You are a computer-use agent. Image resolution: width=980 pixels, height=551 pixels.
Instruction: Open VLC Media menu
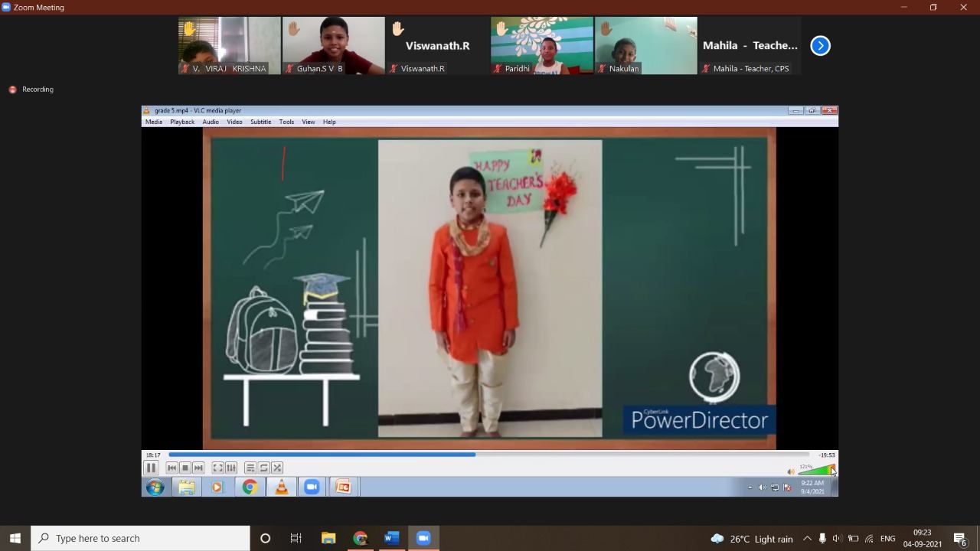[x=154, y=122]
